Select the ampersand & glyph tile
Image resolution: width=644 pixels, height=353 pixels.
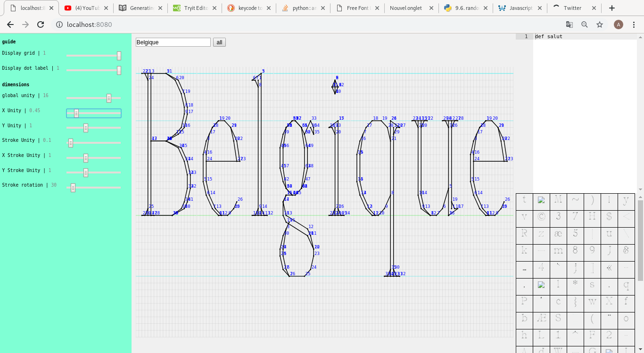[x=626, y=251]
